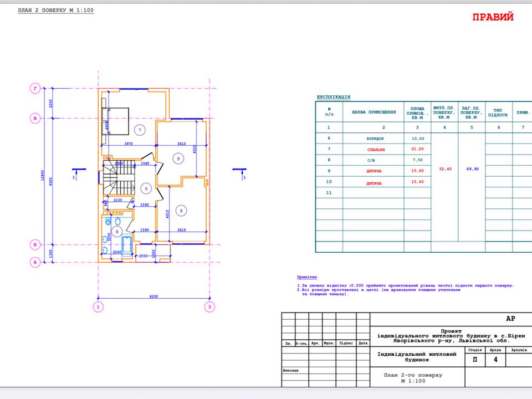Click the ЕКСПЛІКАЦІЯ table heading
This screenshot has height=399, width=532.
pyautogui.click(x=333, y=97)
